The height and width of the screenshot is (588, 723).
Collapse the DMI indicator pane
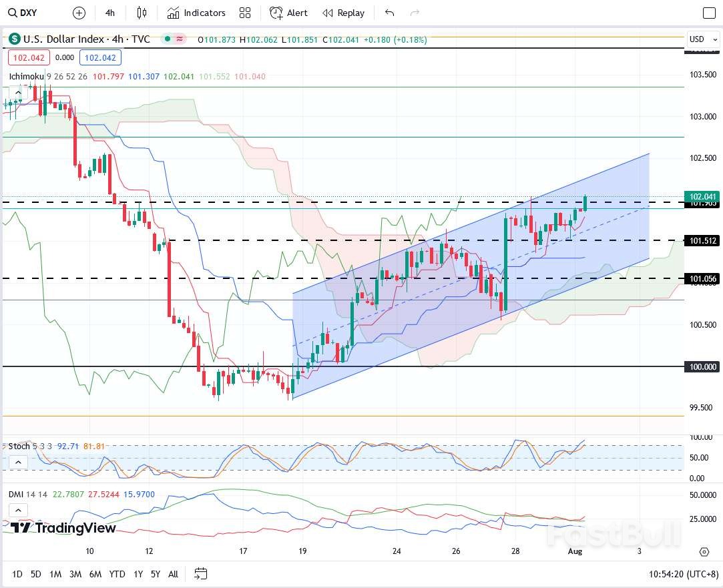click(x=18, y=511)
